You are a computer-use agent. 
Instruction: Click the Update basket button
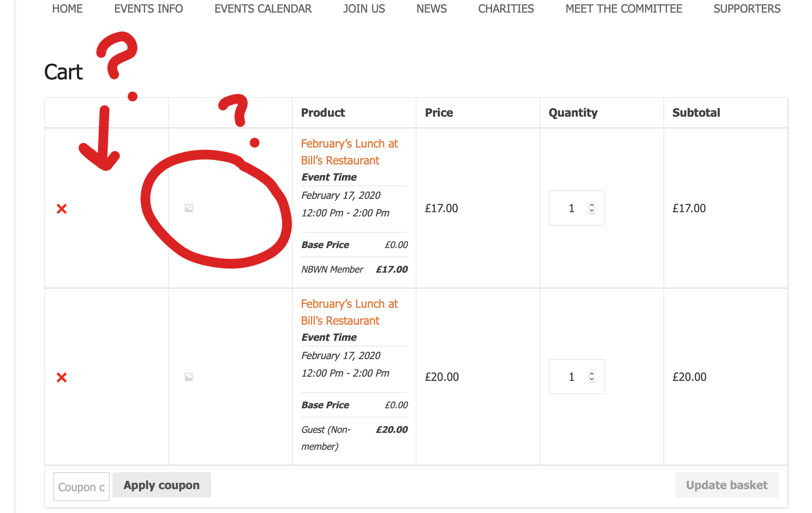pos(727,485)
